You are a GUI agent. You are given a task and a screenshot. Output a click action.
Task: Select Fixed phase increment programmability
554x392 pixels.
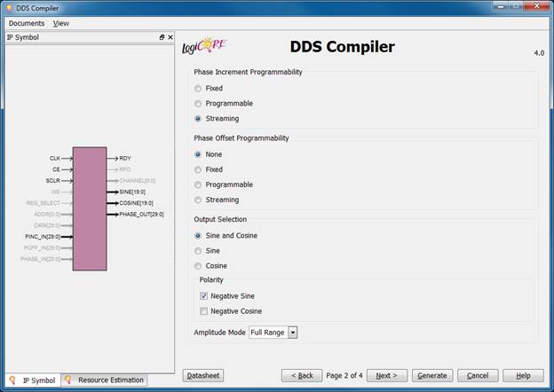coord(198,89)
